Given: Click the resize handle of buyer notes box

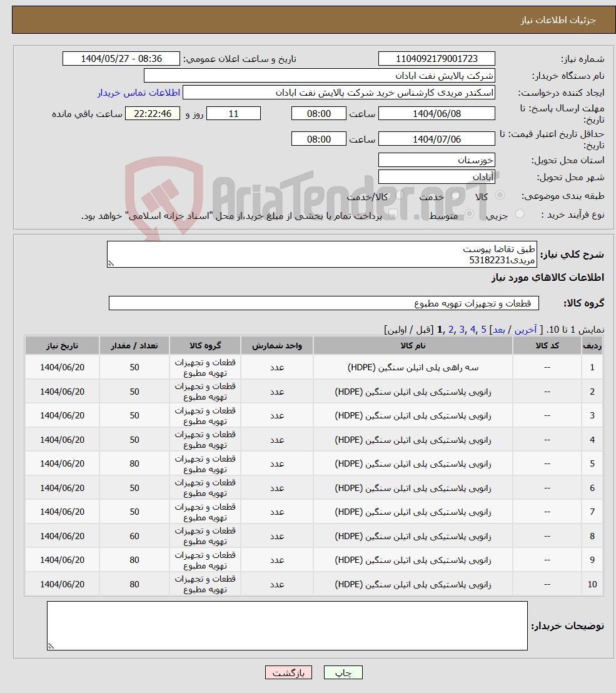Looking at the screenshot, I should pos(51,645).
